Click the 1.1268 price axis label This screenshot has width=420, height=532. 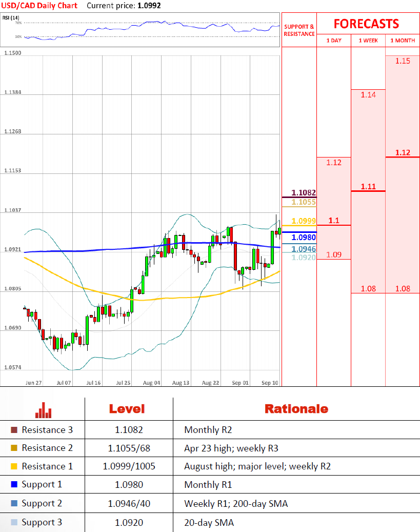(x=12, y=132)
